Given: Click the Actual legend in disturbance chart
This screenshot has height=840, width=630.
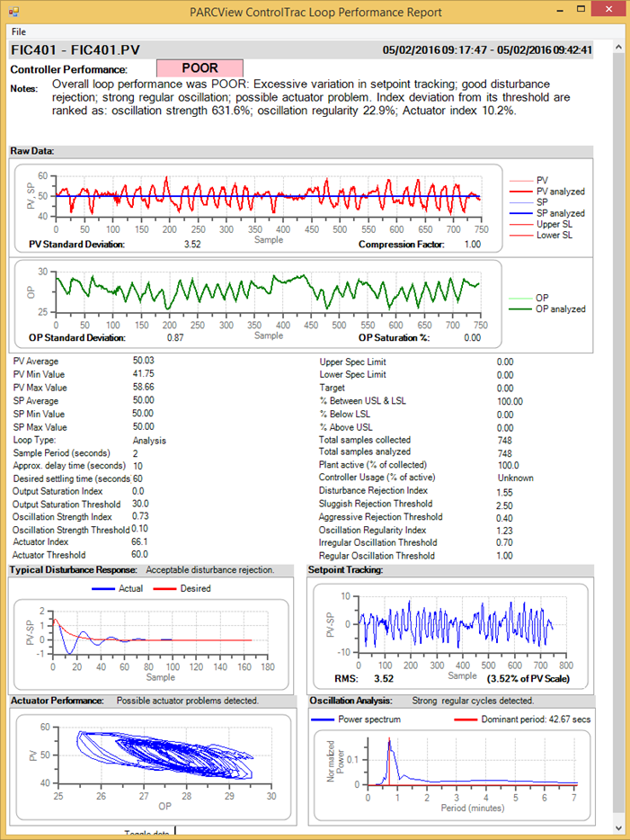Looking at the screenshot, I should point(117,588).
